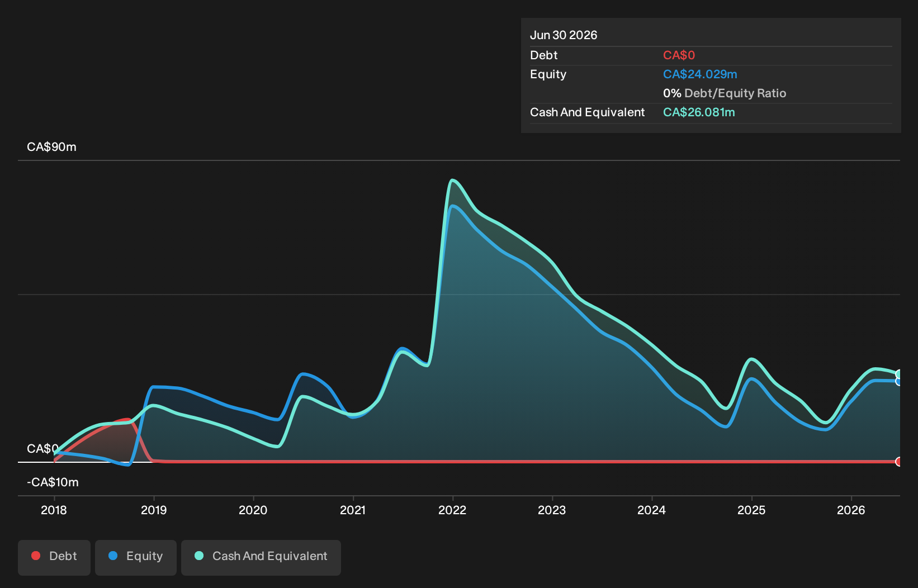Click the teal Cash endpoint marker at chart end
The width and height of the screenshot is (918, 588).
coord(898,374)
